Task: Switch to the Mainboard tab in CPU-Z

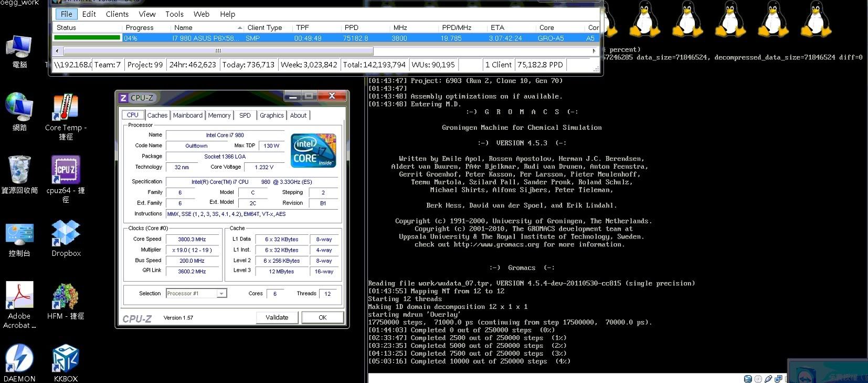Action: 188,116
